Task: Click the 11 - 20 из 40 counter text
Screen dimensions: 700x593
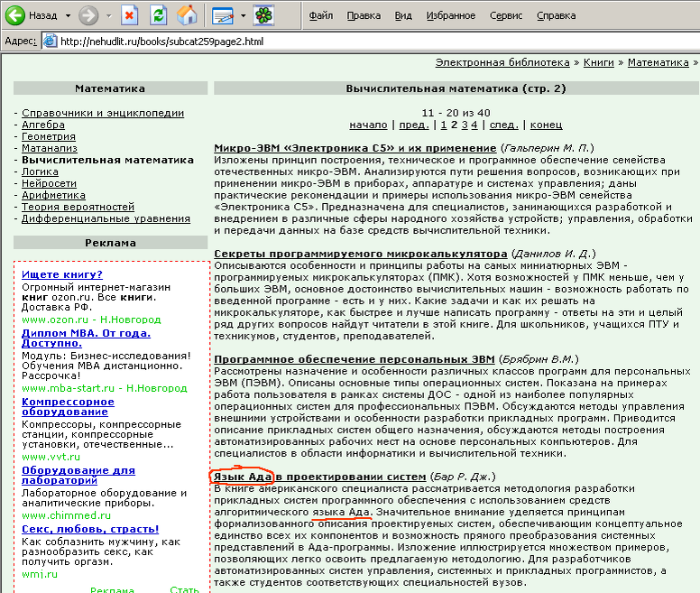Action: tap(456, 113)
